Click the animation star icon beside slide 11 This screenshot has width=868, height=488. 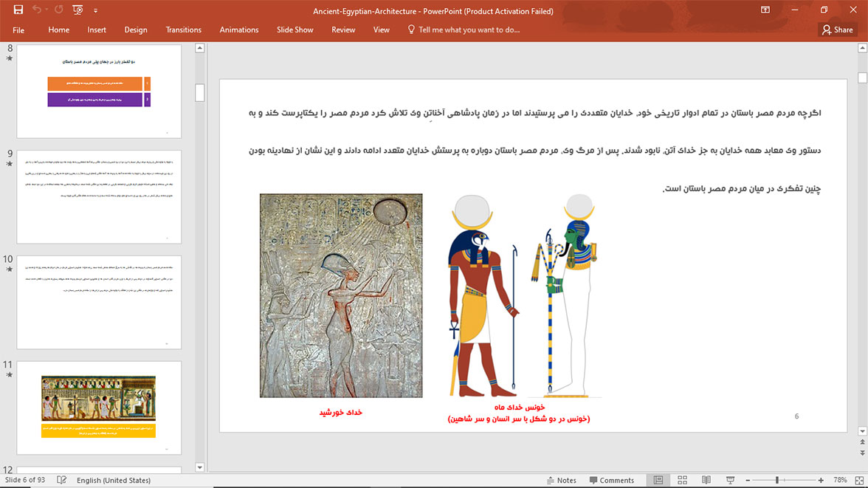[9, 375]
